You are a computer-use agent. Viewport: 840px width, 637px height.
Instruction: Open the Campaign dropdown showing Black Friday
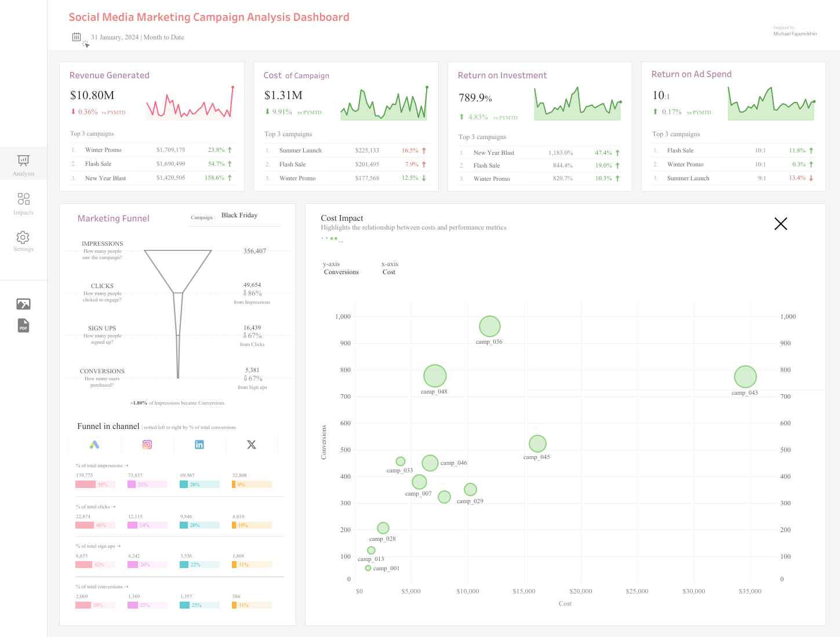(x=239, y=216)
